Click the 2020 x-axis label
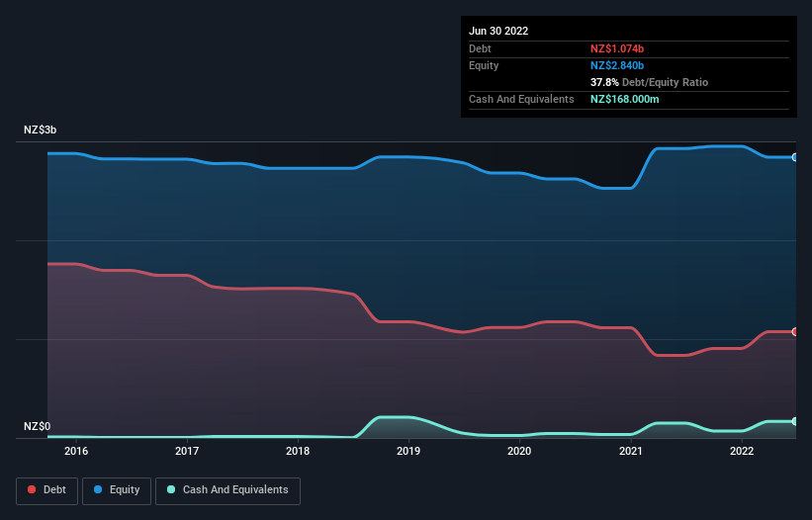 [519, 451]
